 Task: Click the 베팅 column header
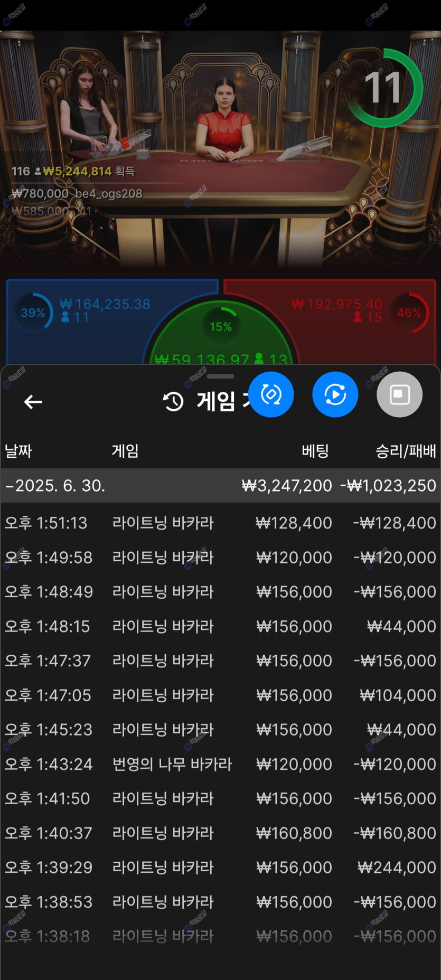pos(315,451)
